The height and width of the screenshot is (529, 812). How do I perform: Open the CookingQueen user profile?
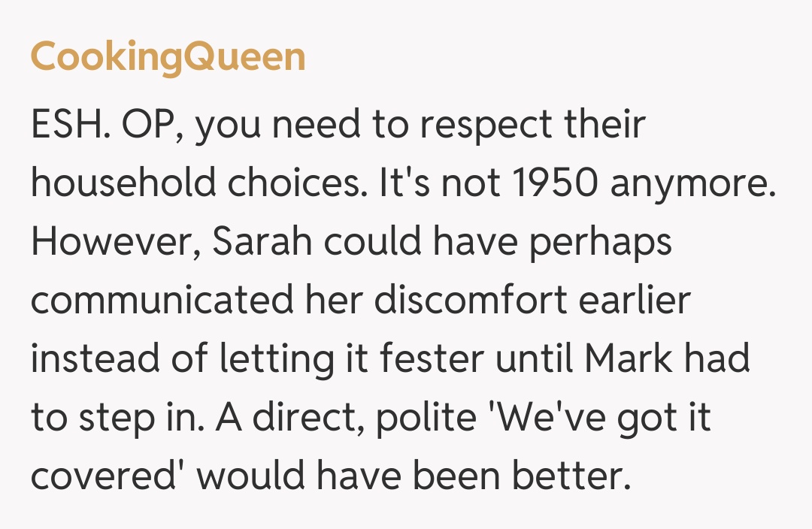(x=168, y=58)
